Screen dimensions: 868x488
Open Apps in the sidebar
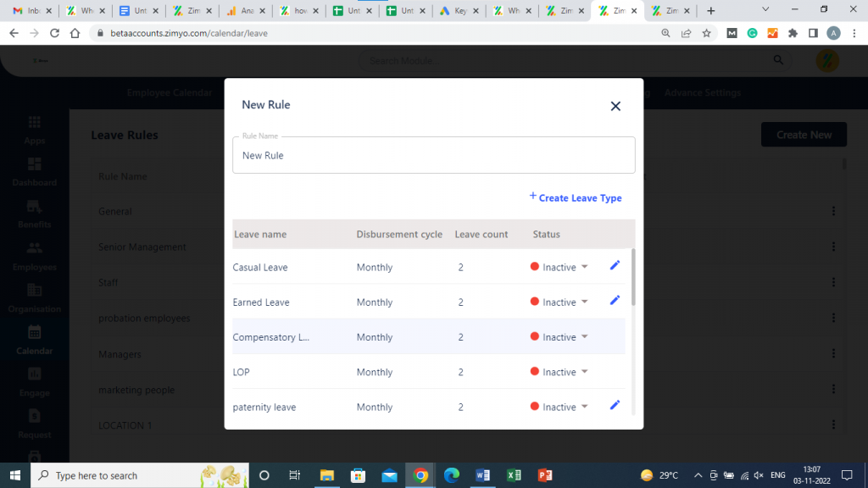point(34,130)
